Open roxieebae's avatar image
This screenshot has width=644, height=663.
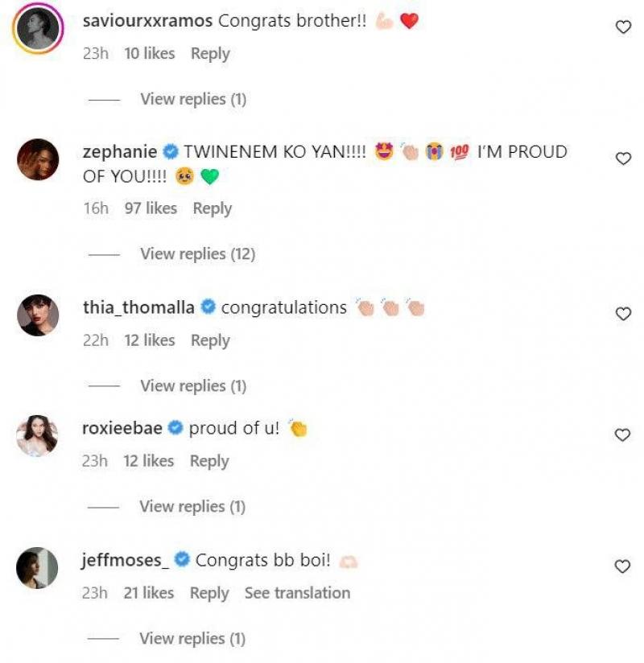37,436
